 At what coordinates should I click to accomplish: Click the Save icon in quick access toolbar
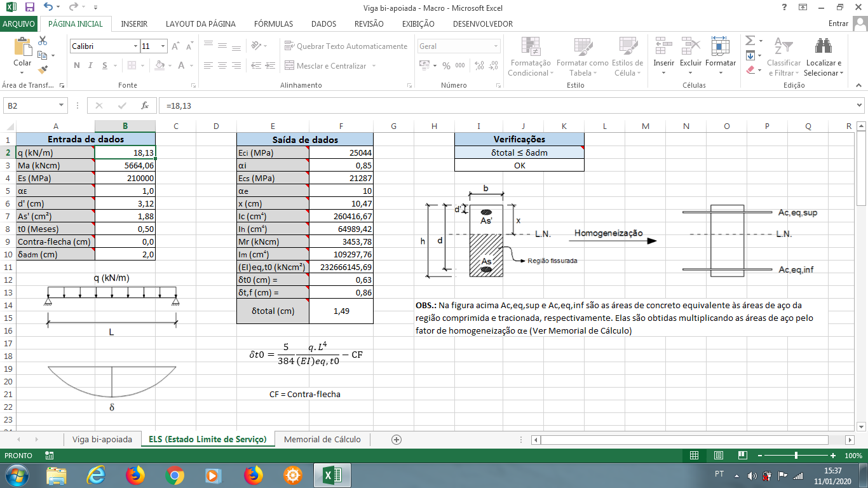(30, 7)
